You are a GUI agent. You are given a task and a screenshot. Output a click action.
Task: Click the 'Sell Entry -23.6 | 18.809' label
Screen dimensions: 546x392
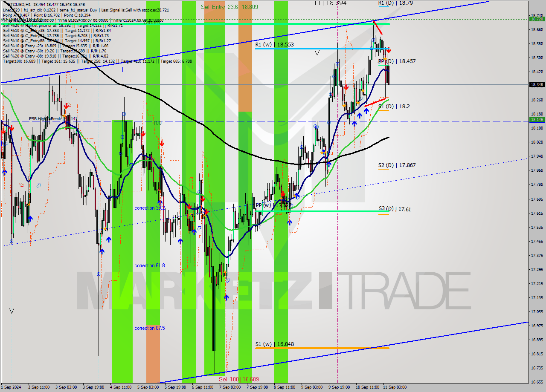[229, 7]
